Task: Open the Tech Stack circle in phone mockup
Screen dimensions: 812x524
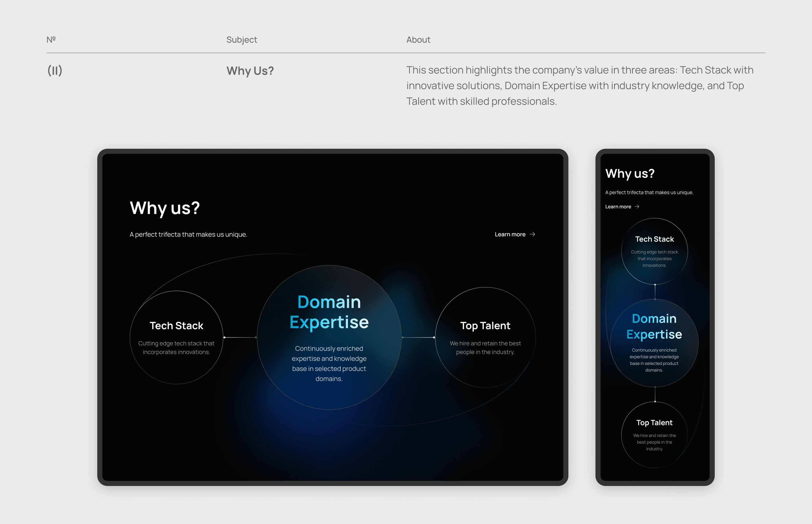Action: (x=654, y=252)
